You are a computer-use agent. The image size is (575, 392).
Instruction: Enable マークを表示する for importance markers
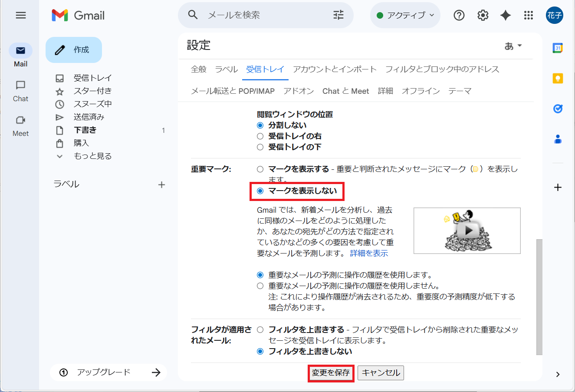(260, 169)
